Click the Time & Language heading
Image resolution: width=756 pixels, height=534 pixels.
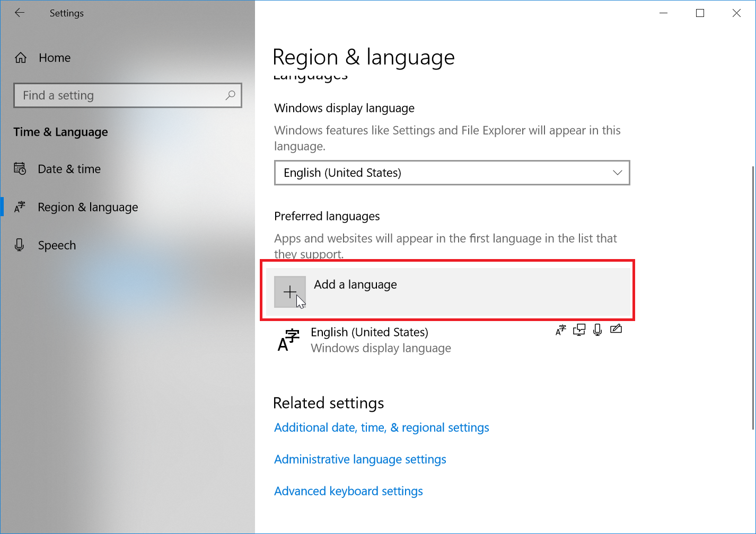pyautogui.click(x=60, y=132)
